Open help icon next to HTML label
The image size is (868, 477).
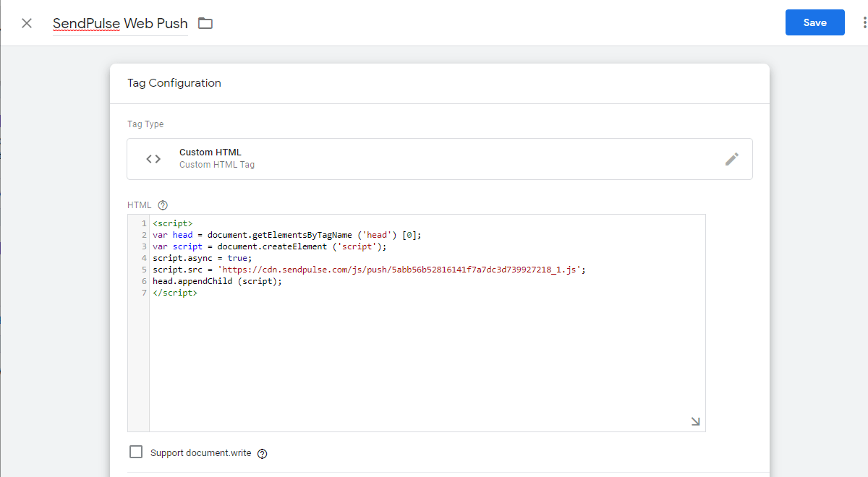pos(163,205)
